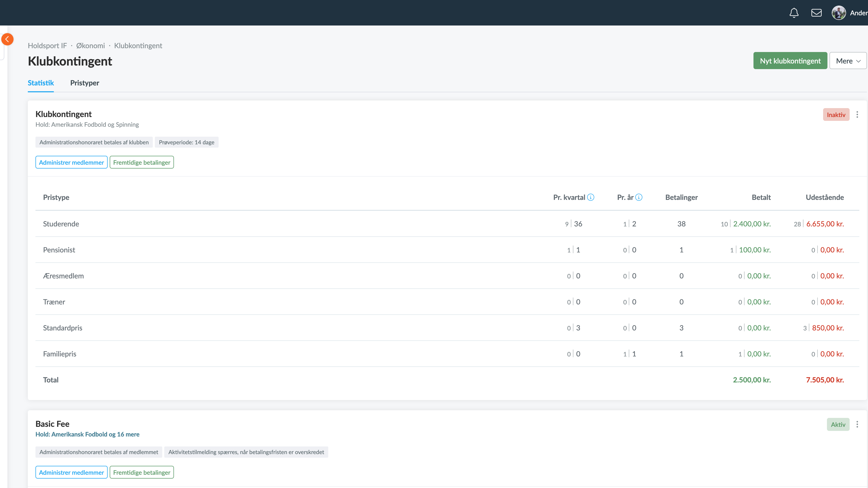Click Hold: Amerikansk Fodbold og Spinning text
This screenshot has width=868, height=488.
(87, 124)
